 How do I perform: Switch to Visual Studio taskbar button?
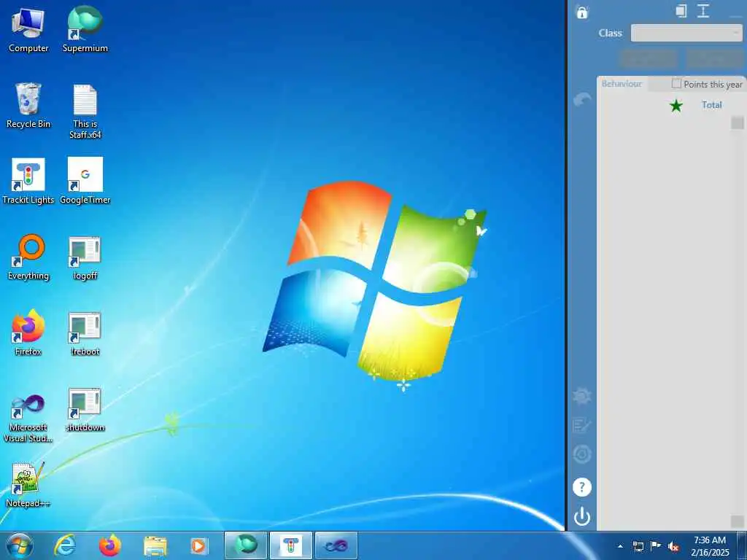tap(336, 545)
